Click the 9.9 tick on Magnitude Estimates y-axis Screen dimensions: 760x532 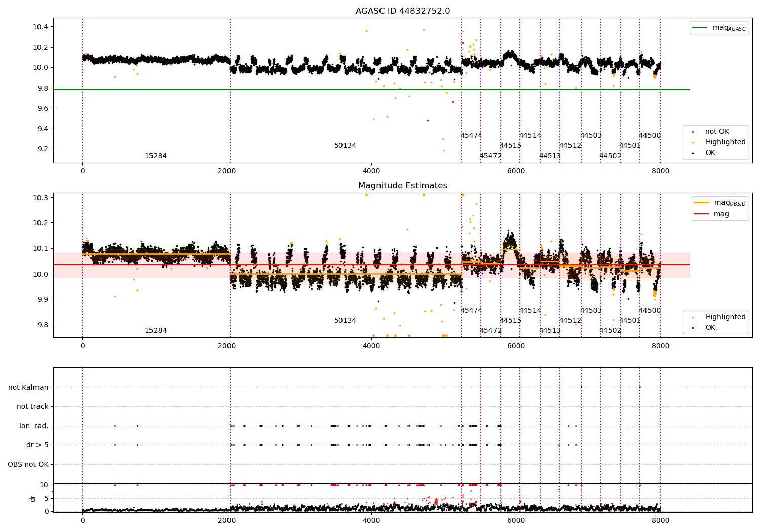click(x=43, y=299)
